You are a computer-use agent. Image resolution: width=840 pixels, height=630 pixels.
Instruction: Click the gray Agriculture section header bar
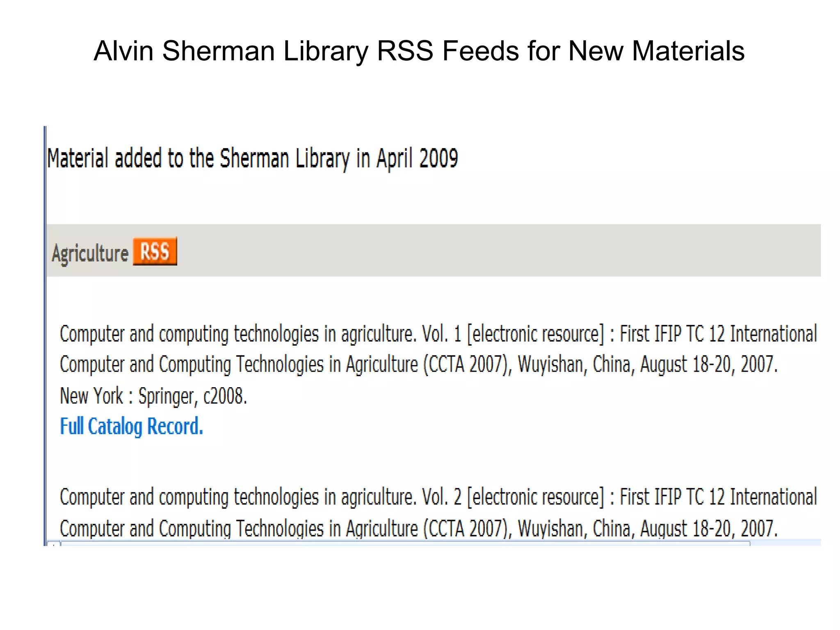492,250
